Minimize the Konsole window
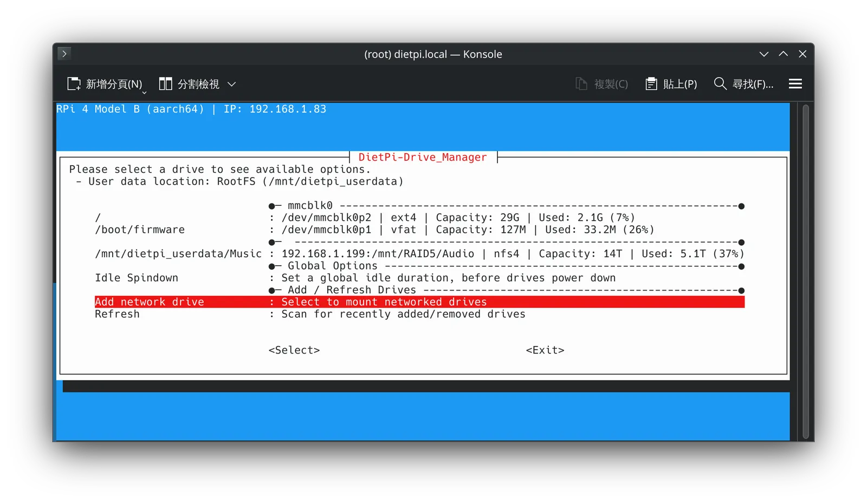 [764, 54]
